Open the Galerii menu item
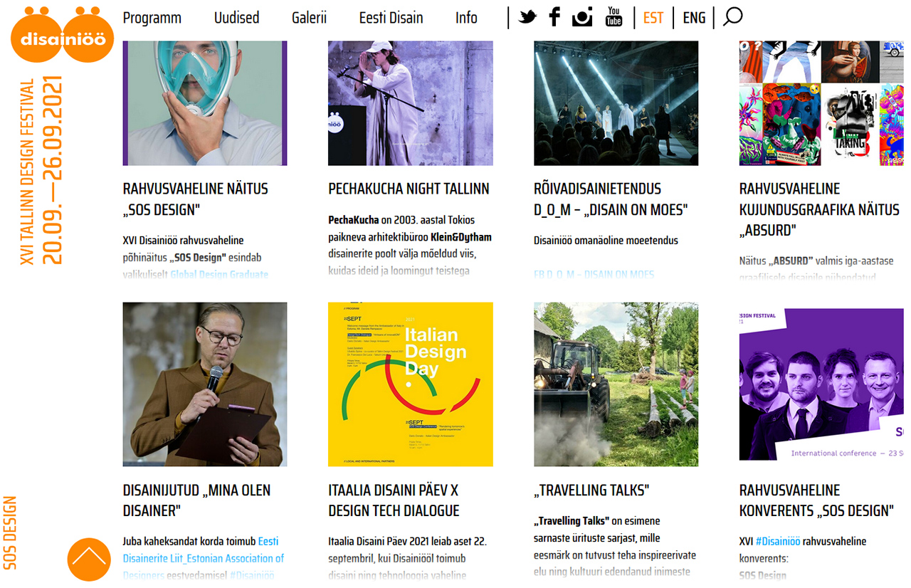 (x=309, y=18)
